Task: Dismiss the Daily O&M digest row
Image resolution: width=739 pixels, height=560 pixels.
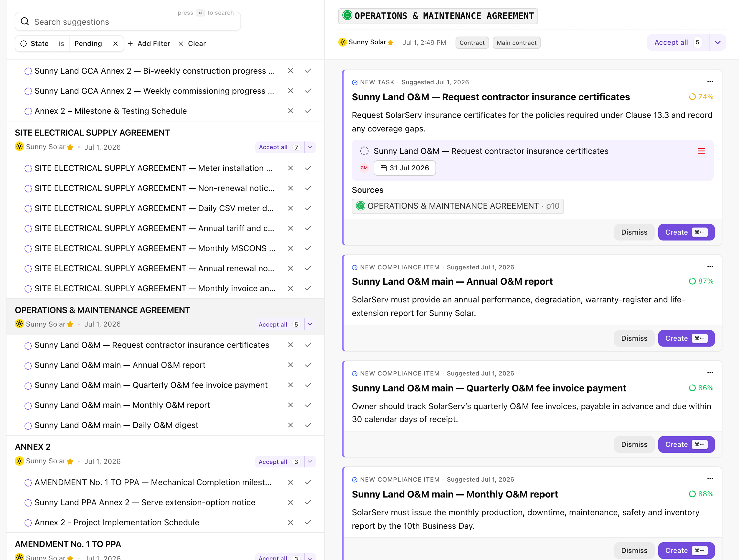Action: tap(290, 425)
